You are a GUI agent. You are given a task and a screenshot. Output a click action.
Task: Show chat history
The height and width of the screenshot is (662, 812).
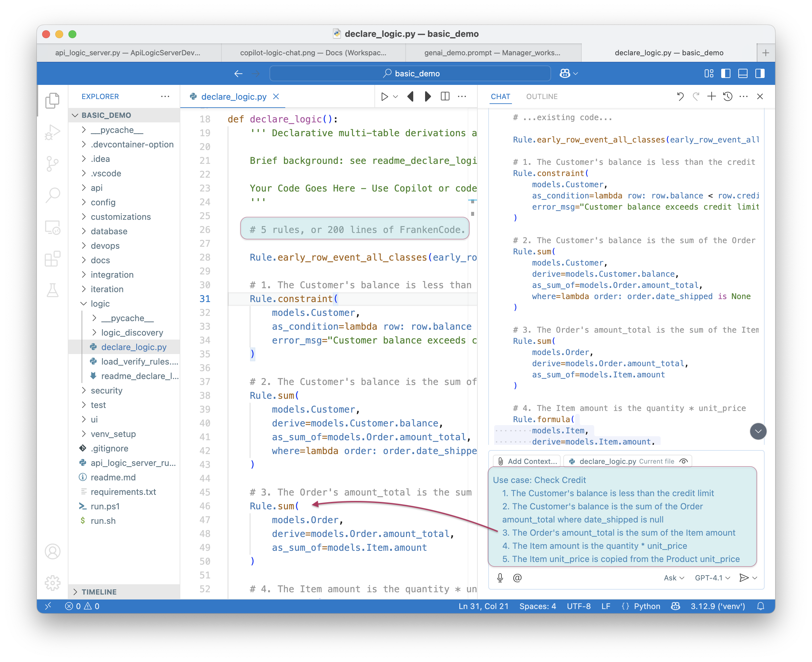(727, 96)
